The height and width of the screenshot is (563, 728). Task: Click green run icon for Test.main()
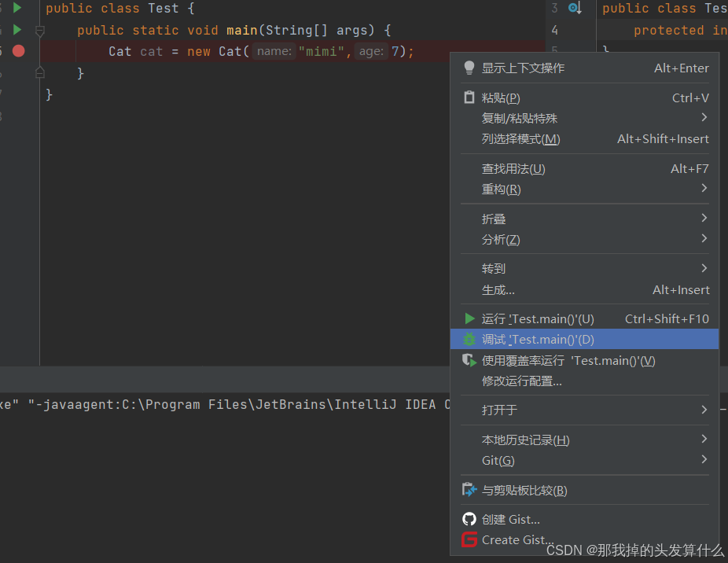click(x=469, y=318)
